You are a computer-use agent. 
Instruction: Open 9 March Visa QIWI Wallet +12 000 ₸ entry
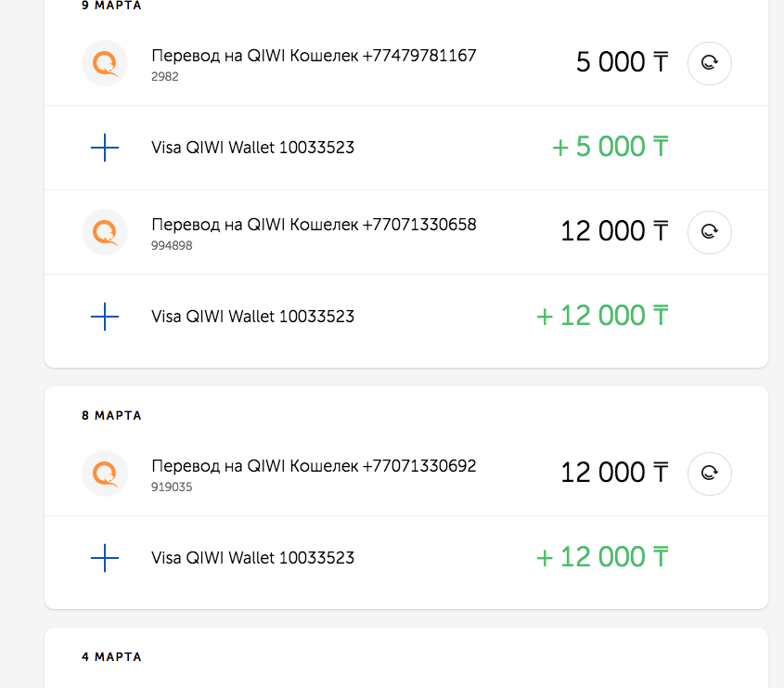tap(406, 317)
